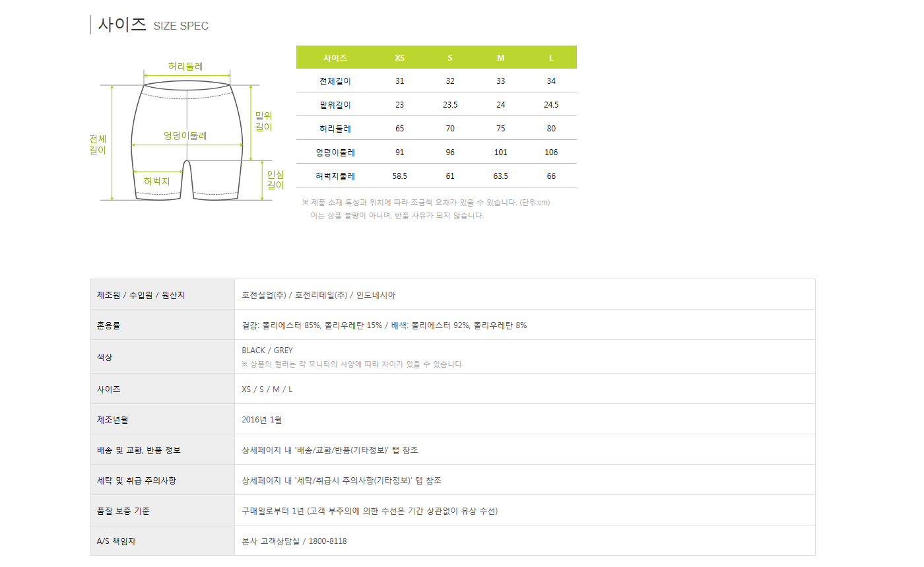Click the 밑위 길이 label beside the diagram
924x567 pixels.
[x=263, y=121]
